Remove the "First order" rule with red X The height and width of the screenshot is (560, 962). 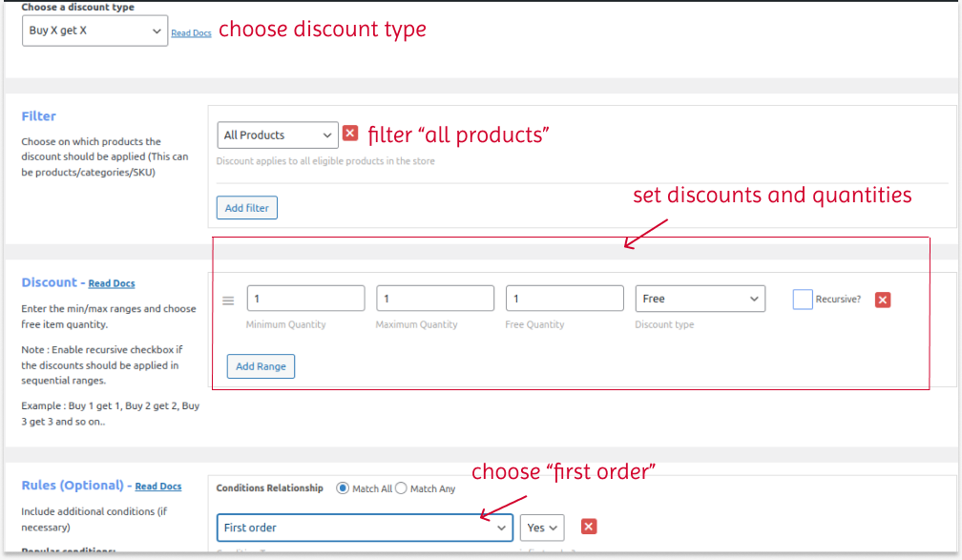589,527
